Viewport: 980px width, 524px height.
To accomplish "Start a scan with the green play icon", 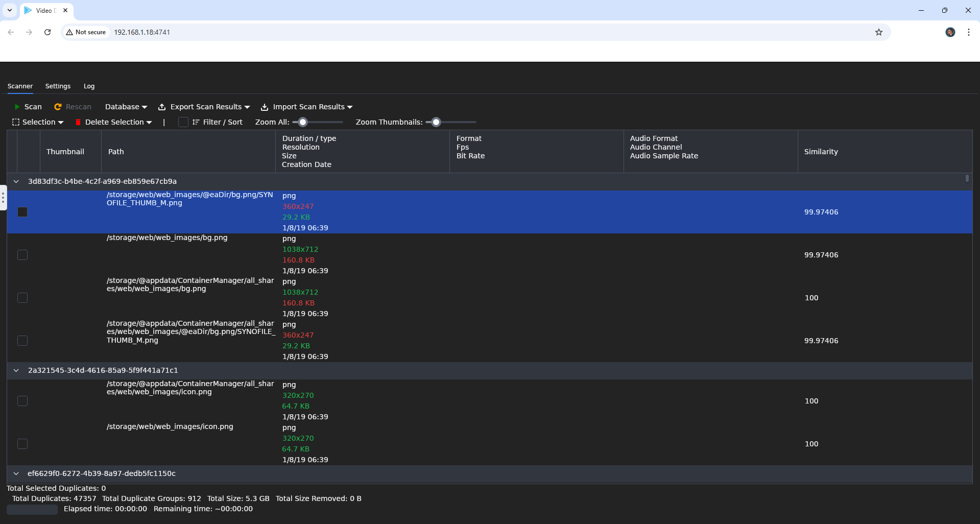I will 17,107.
